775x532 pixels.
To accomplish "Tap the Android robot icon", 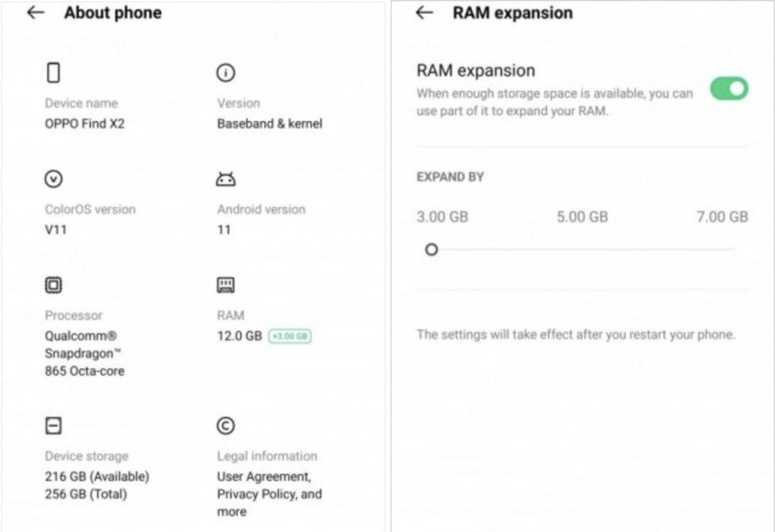I will tap(226, 179).
